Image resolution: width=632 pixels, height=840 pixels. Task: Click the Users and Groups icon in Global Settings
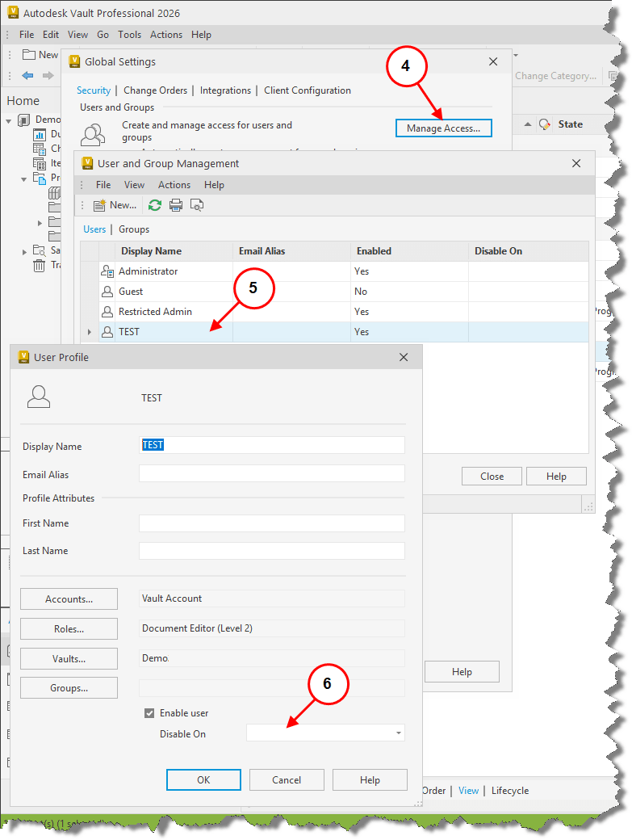click(93, 134)
